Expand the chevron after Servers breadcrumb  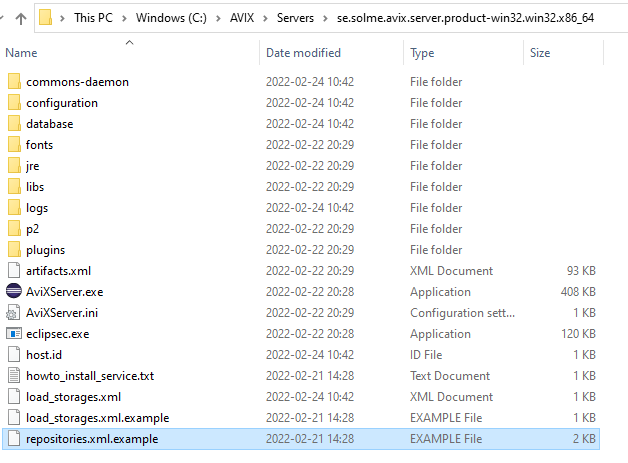(x=327, y=18)
